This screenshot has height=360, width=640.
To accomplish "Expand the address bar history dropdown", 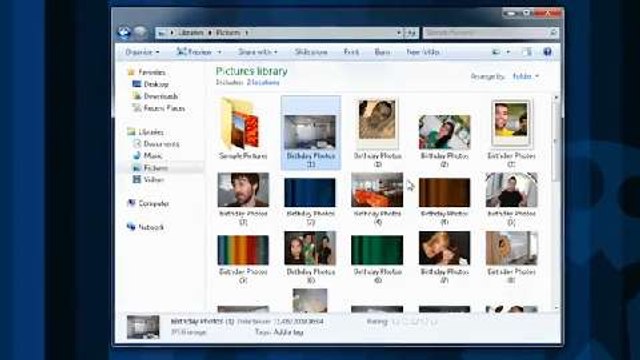I will coord(399,33).
